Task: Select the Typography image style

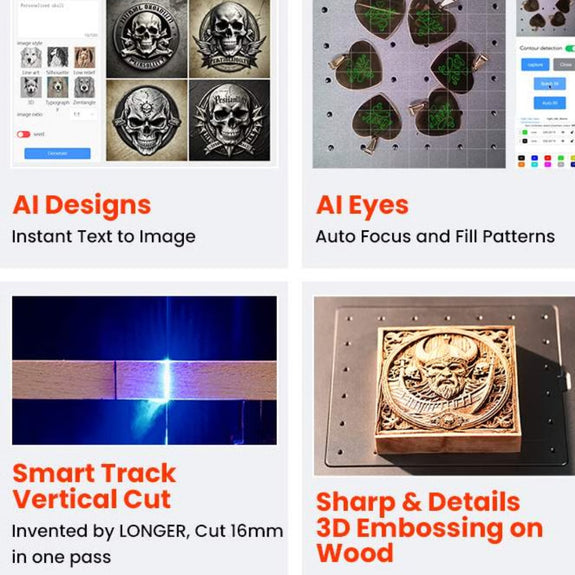Action: (x=58, y=87)
